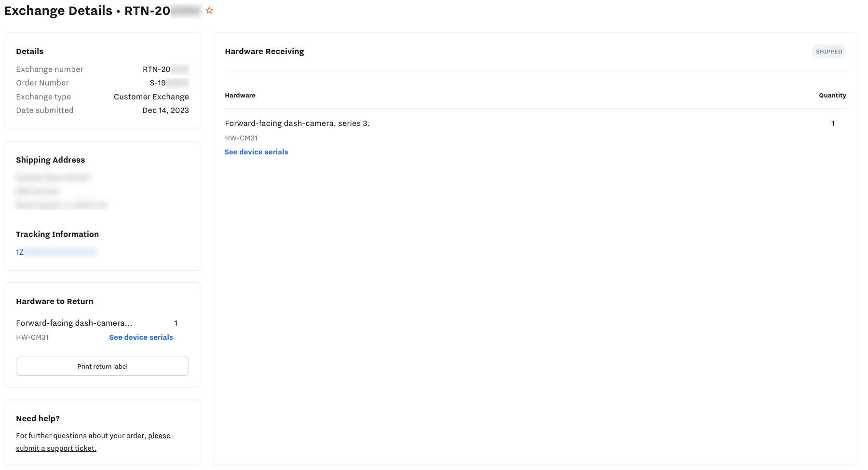This screenshot has width=868, height=470.
Task: Click the Print return label button
Action: click(x=102, y=366)
